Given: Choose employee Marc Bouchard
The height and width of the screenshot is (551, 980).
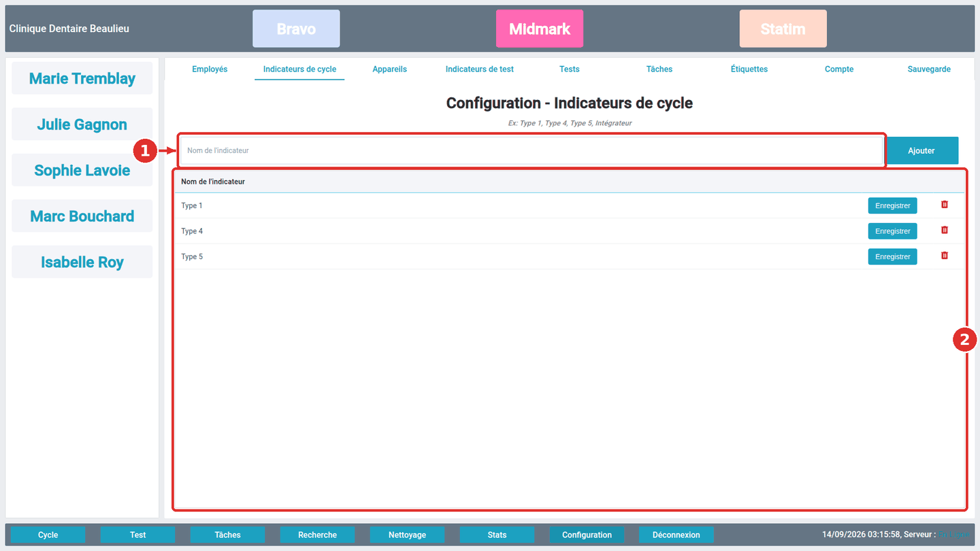Looking at the screenshot, I should click(x=82, y=216).
